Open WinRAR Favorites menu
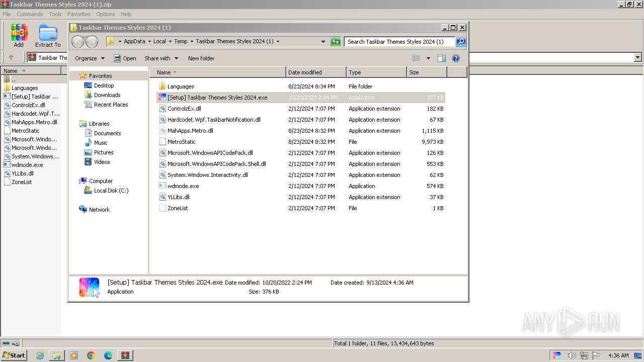Image resolution: width=644 pixels, height=362 pixels. [79, 14]
